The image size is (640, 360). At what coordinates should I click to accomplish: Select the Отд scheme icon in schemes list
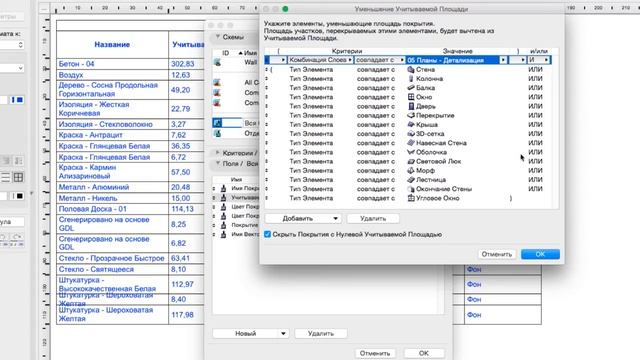pos(217,133)
